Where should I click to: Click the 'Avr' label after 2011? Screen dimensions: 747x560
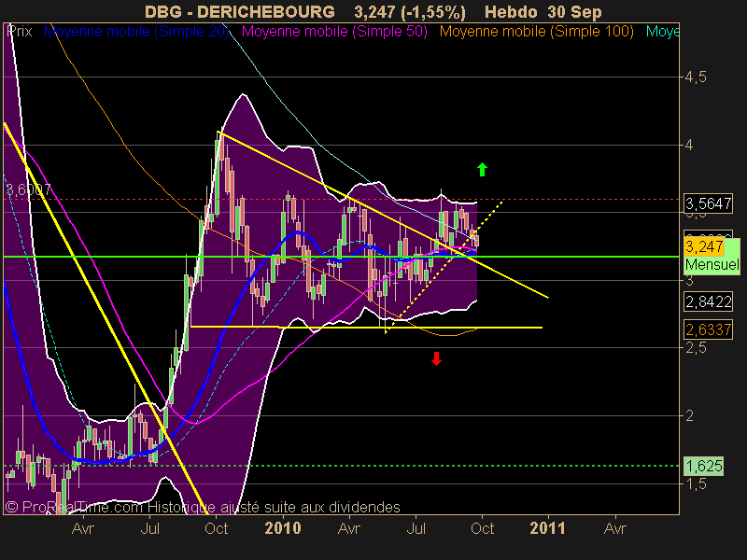pos(615,528)
